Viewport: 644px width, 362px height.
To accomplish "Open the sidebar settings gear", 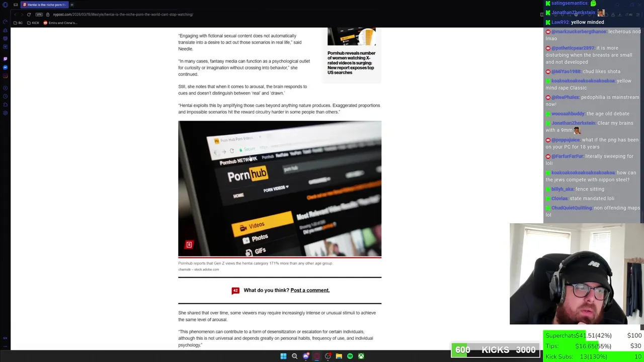I will [5, 113].
